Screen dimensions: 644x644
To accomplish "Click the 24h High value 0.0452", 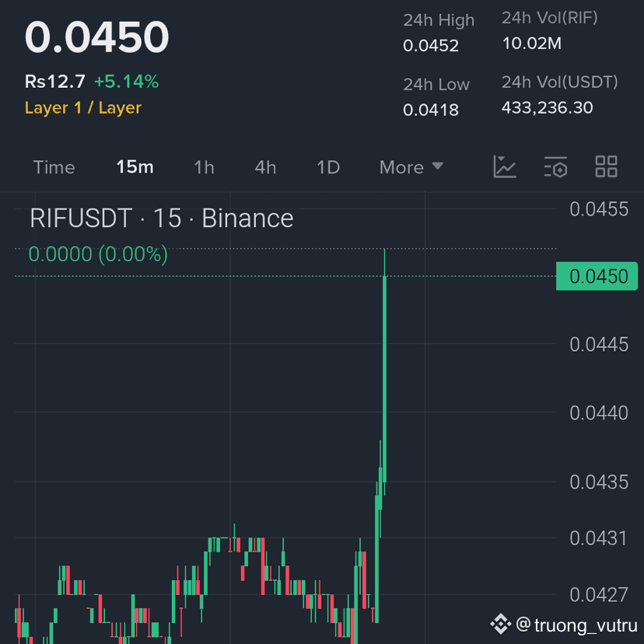I will 431,46.
